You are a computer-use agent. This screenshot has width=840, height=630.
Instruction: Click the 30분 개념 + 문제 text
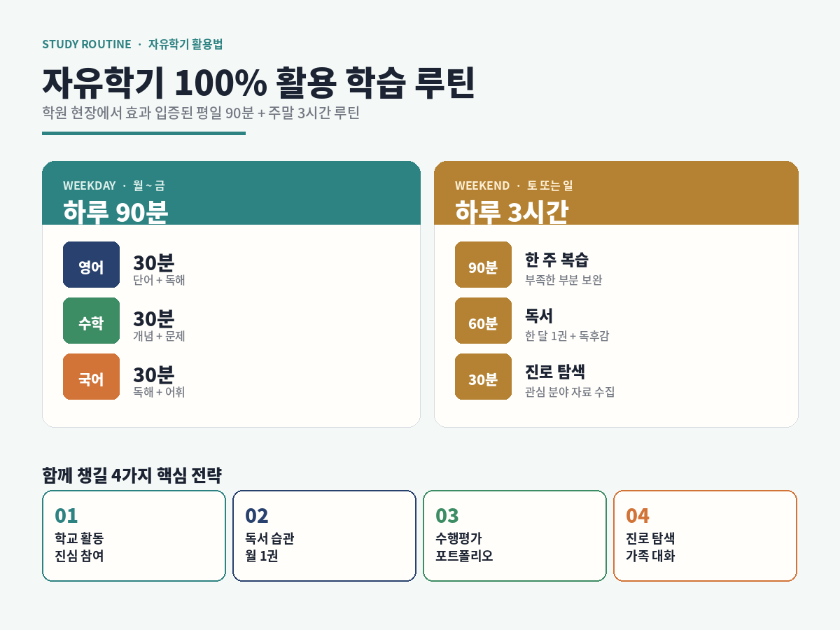coord(159,325)
